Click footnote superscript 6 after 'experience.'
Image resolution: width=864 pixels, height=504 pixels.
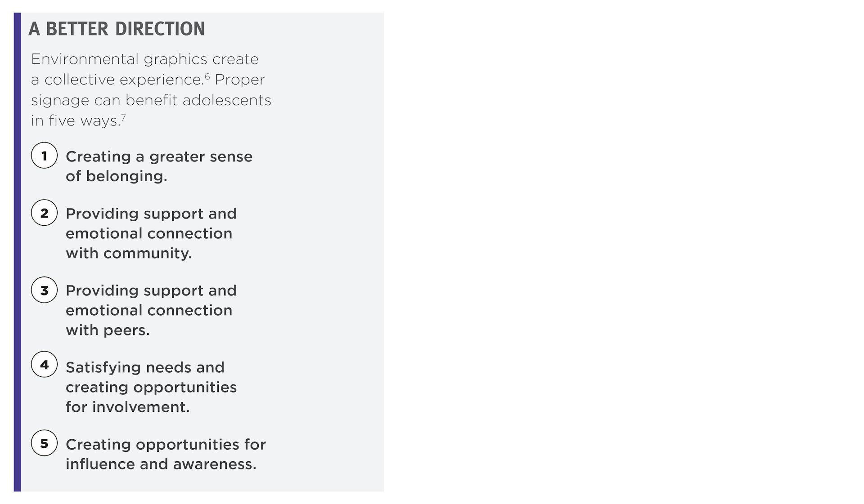[207, 76]
